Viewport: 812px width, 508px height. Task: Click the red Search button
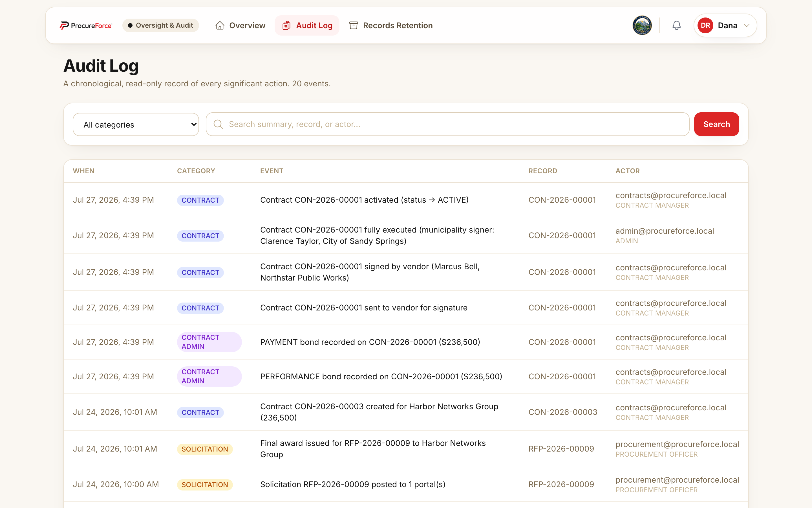pyautogui.click(x=716, y=124)
